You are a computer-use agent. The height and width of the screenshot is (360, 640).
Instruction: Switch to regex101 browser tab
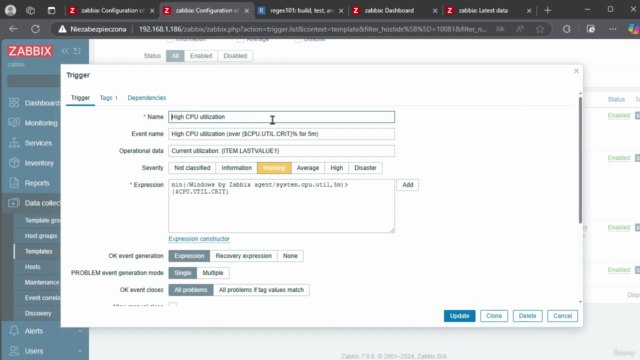302,11
